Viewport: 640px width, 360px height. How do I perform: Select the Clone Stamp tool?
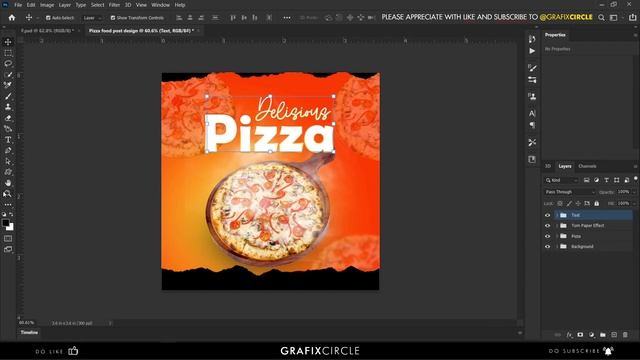(x=8, y=107)
